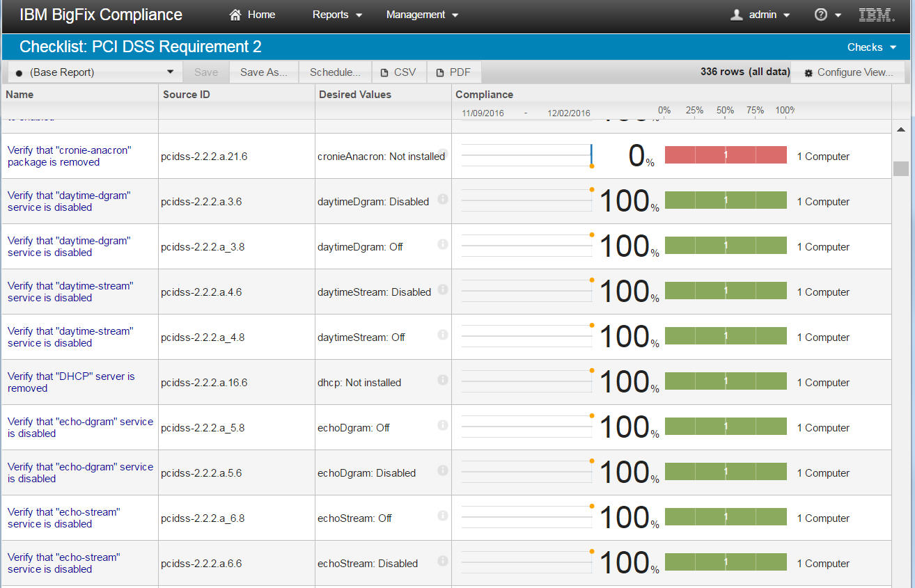The width and height of the screenshot is (915, 588).
Task: Open the "daytime-stream" check in row pcidss-2.2.2.a_4.8
Action: coord(70,337)
